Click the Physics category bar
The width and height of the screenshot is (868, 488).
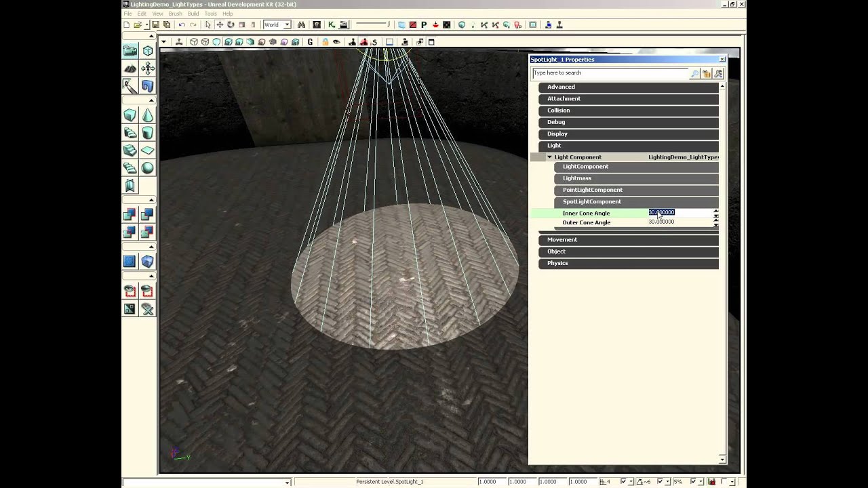(629, 263)
